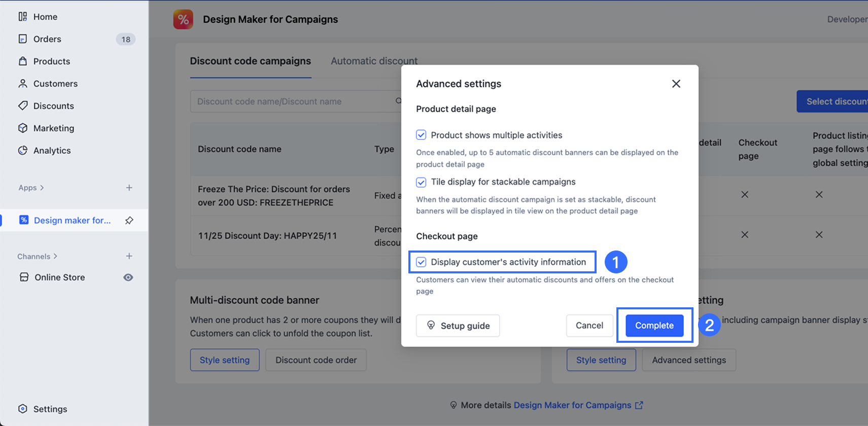Image resolution: width=868 pixels, height=426 pixels.
Task: Click the plus icon beside Apps
Action: point(129,188)
